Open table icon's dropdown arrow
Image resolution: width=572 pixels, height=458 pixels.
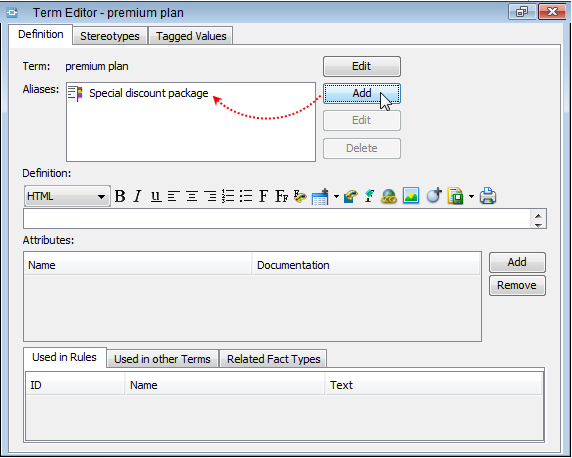336,197
